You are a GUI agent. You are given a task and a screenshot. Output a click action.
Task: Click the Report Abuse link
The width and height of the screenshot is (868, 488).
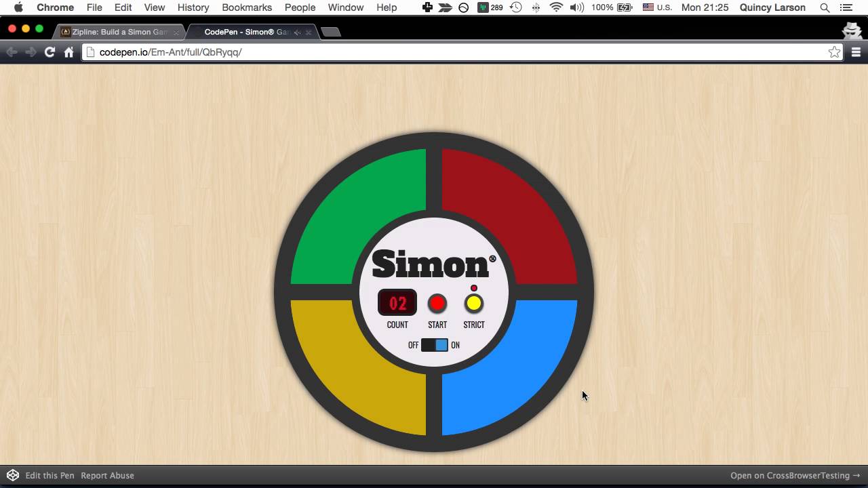(107, 475)
